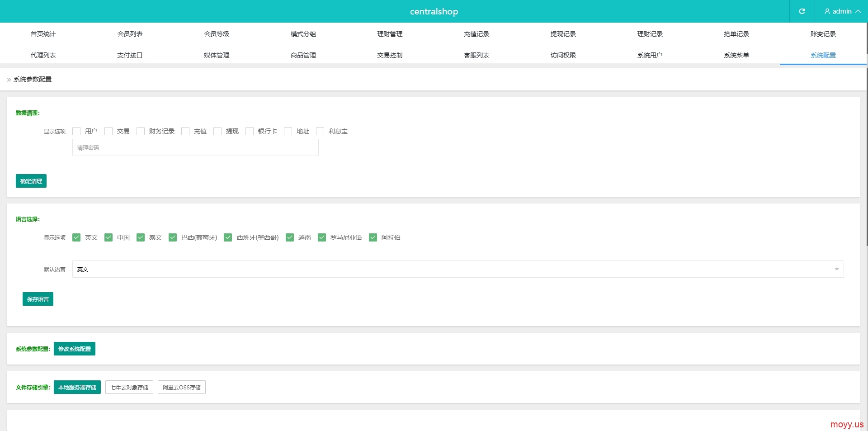Open the 访问权限 menu

pyautogui.click(x=563, y=55)
